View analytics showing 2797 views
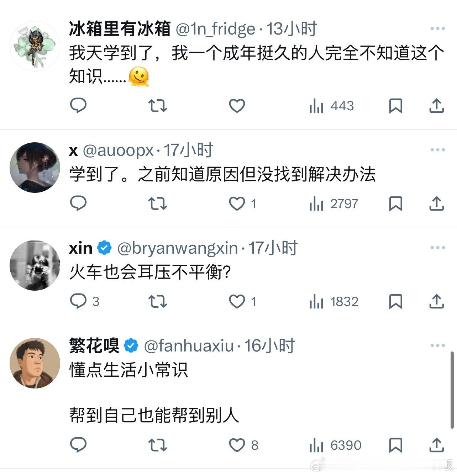Screen dimensions: 457x476 coord(334,203)
